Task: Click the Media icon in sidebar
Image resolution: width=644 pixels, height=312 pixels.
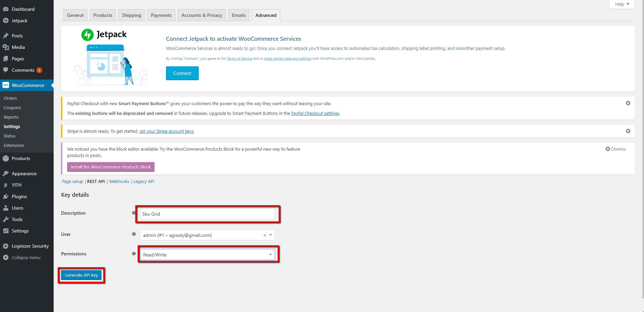Action: click(6, 47)
